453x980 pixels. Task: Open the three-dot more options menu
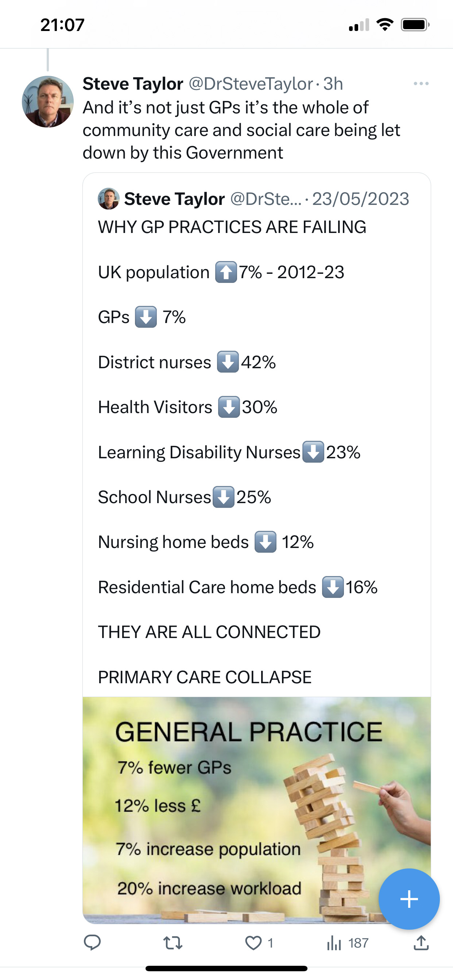pos(421,84)
